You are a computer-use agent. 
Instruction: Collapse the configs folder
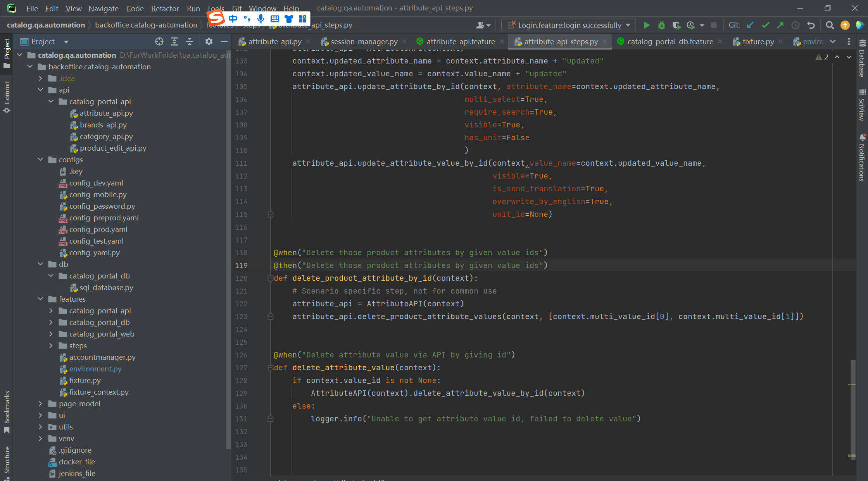pos(41,160)
